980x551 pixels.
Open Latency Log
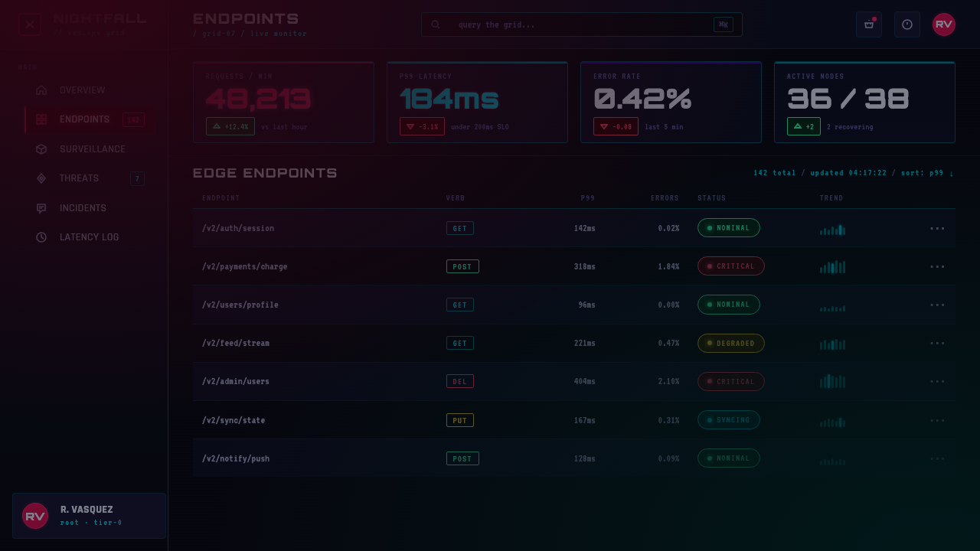click(90, 237)
